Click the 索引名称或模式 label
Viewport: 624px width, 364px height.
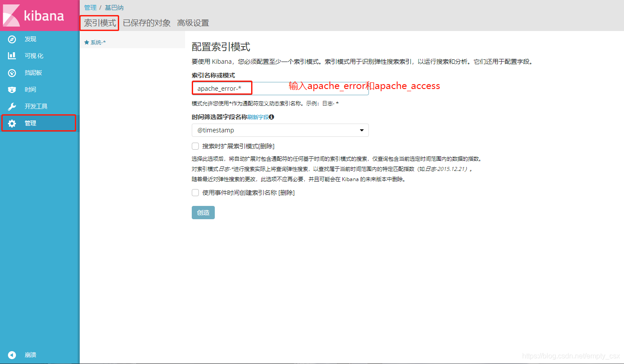[213, 75]
